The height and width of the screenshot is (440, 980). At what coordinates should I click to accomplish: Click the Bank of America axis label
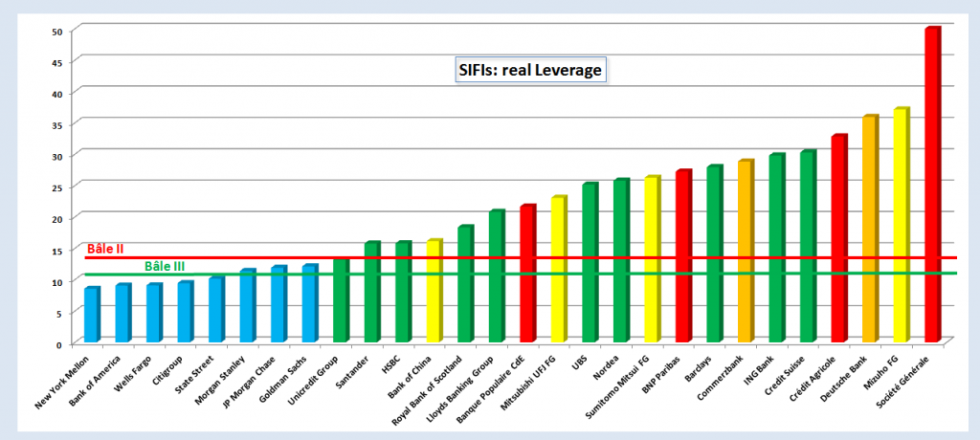coord(95,382)
